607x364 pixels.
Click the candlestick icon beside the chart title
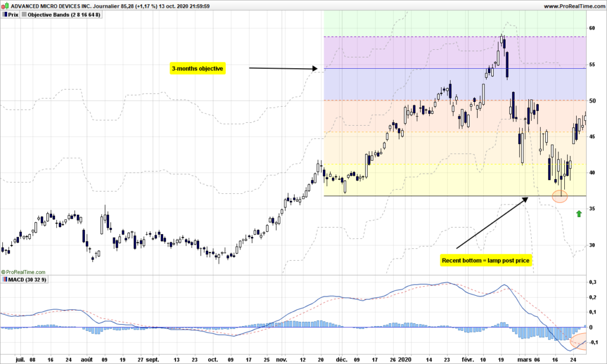(5, 6)
